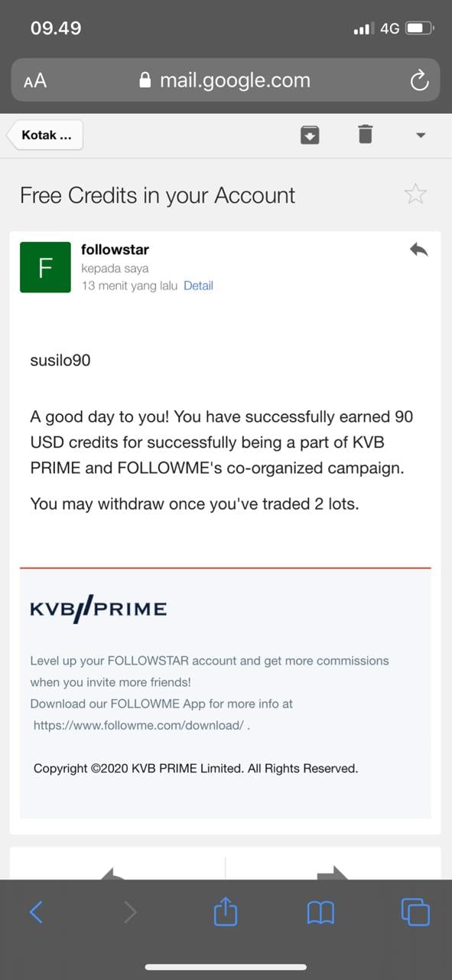Open the Safari share sheet

(226, 910)
